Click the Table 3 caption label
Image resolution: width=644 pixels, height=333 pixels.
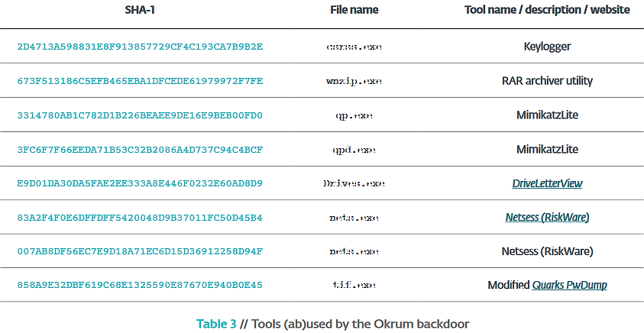pos(216,324)
